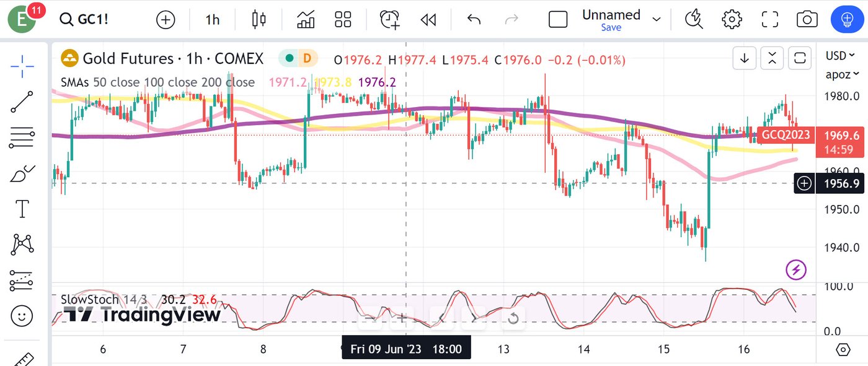This screenshot has width=868, height=366.
Task: Click the Save layout link
Action: (x=611, y=28)
